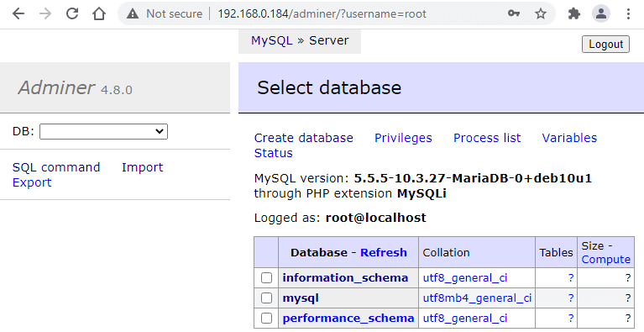Open the browser profile avatar

tap(601, 13)
